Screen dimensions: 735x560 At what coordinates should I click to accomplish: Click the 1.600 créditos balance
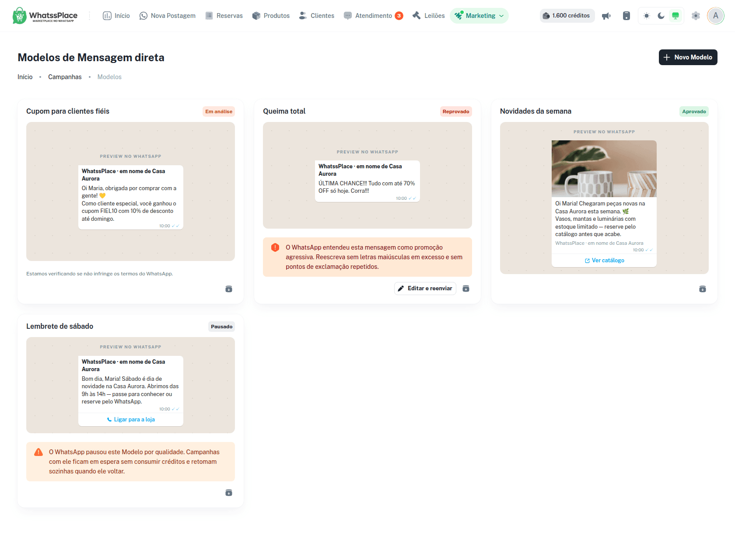(x=567, y=16)
